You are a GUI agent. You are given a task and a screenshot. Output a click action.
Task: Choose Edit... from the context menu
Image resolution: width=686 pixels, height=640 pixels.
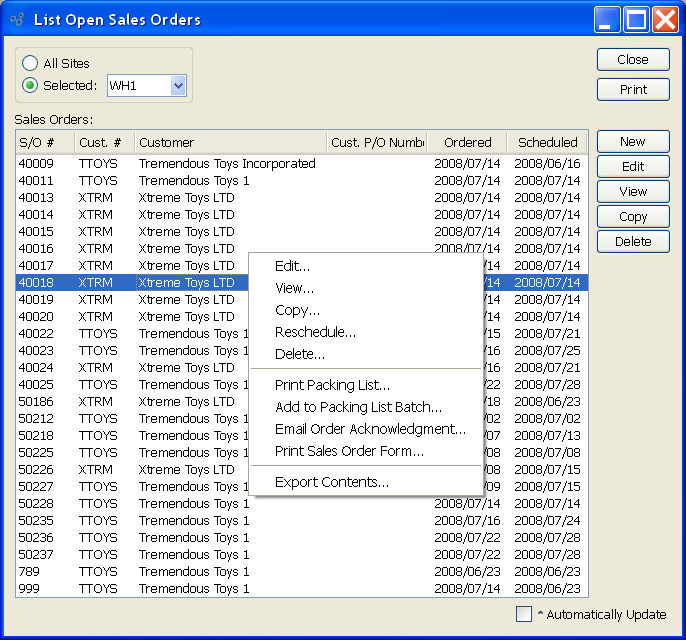[x=292, y=266]
